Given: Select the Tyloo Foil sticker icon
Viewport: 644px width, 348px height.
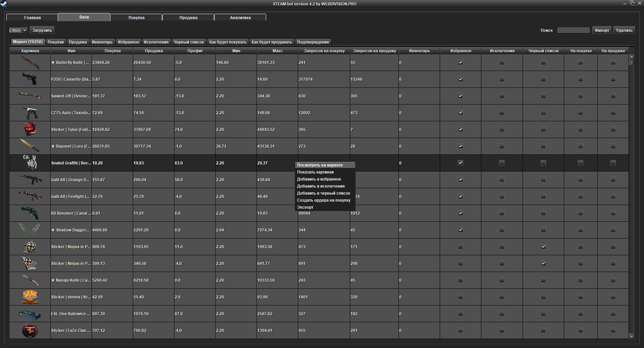Looking at the screenshot, I should point(30,129).
